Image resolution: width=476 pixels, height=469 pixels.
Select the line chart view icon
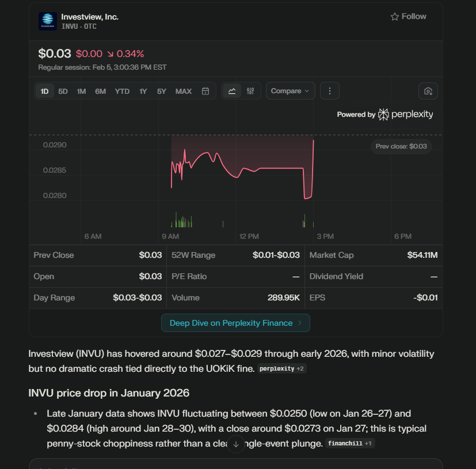[x=232, y=91]
